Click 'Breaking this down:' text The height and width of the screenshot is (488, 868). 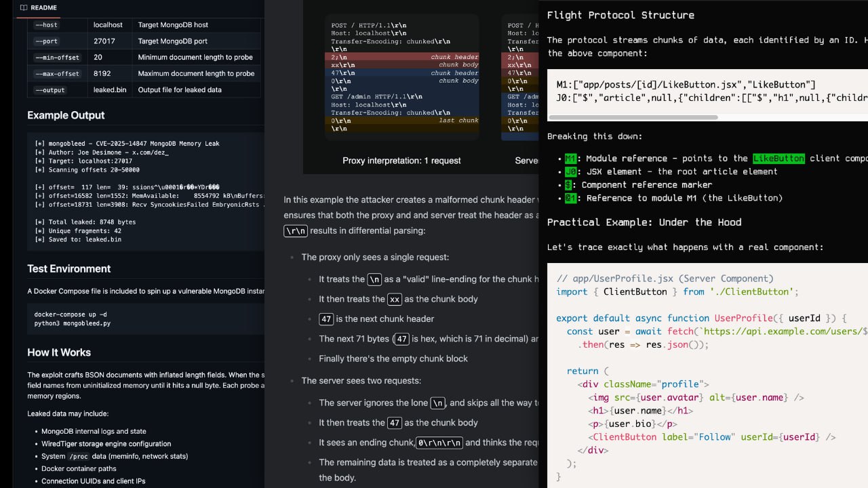click(x=595, y=136)
